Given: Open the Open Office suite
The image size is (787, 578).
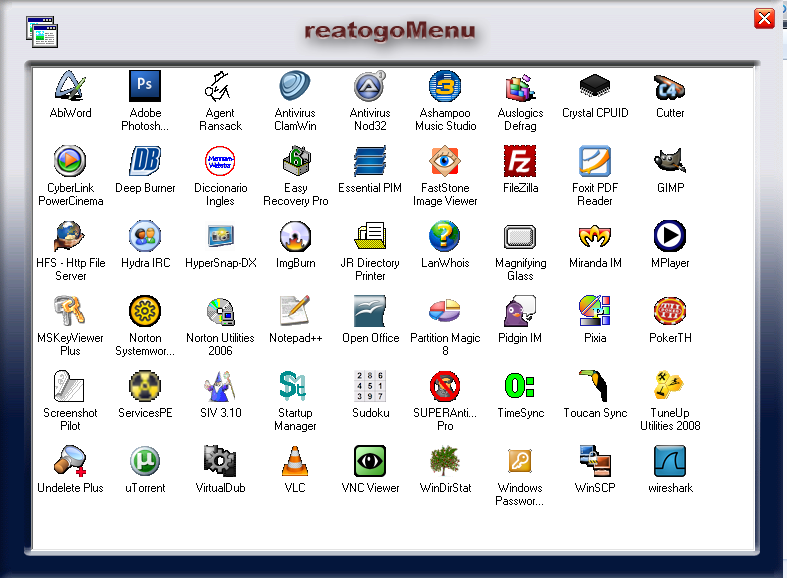Looking at the screenshot, I should point(370,311).
